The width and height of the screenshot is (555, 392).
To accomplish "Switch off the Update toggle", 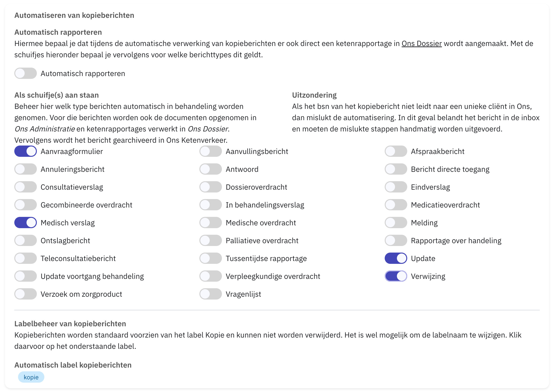I will (396, 258).
